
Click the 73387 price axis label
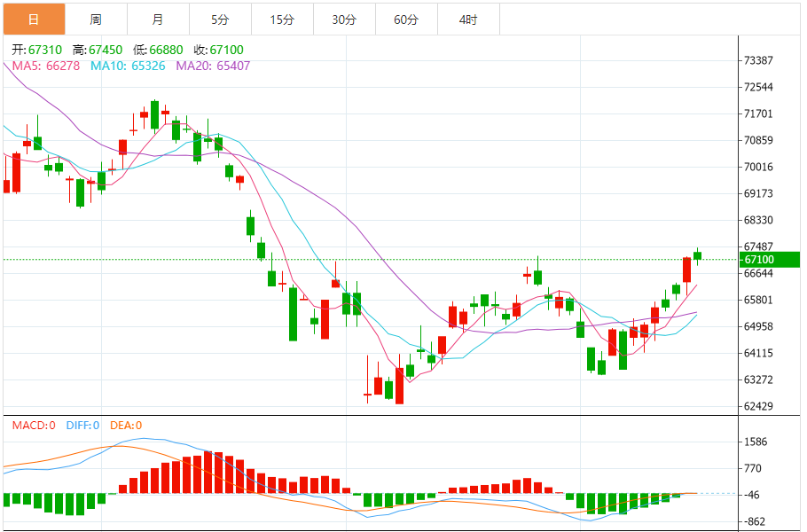pos(758,60)
